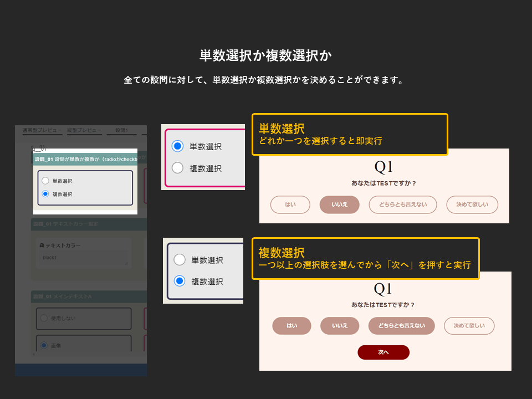Pick 複数選択 in the navy-bordered radio box
The width and height of the screenshot is (532, 399).
tap(179, 281)
